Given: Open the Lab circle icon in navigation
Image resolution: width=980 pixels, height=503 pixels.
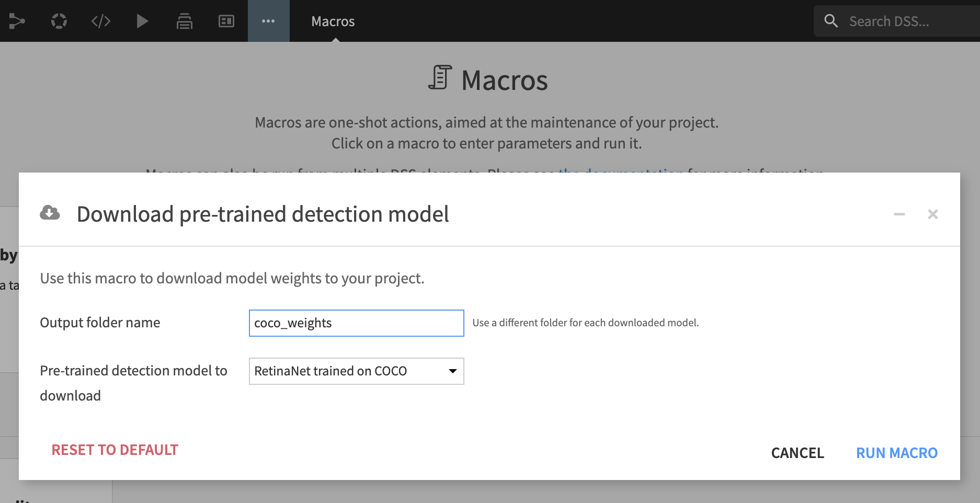Looking at the screenshot, I should coord(59,21).
